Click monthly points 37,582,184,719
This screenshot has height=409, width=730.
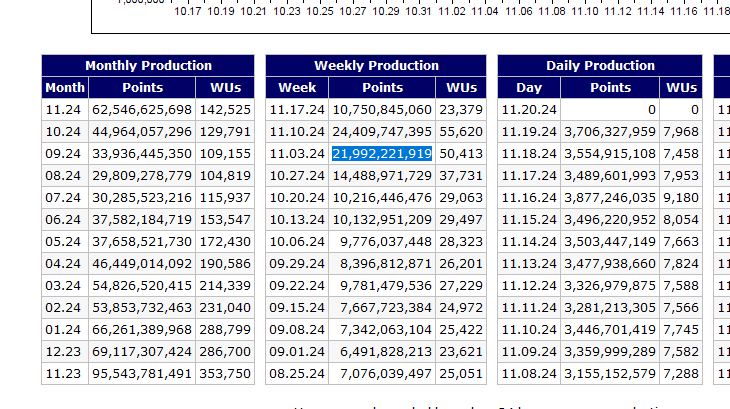point(142,220)
